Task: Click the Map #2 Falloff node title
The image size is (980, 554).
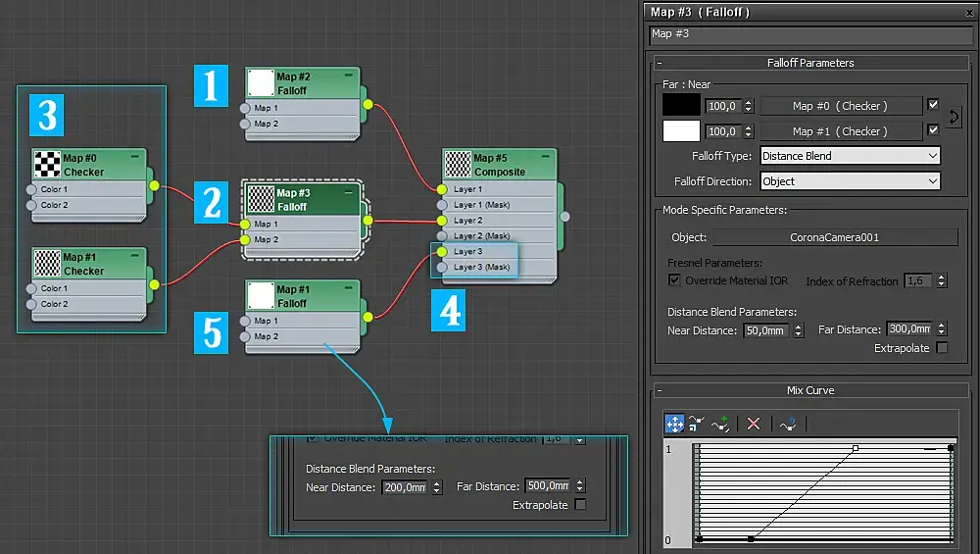Action: tap(293, 83)
